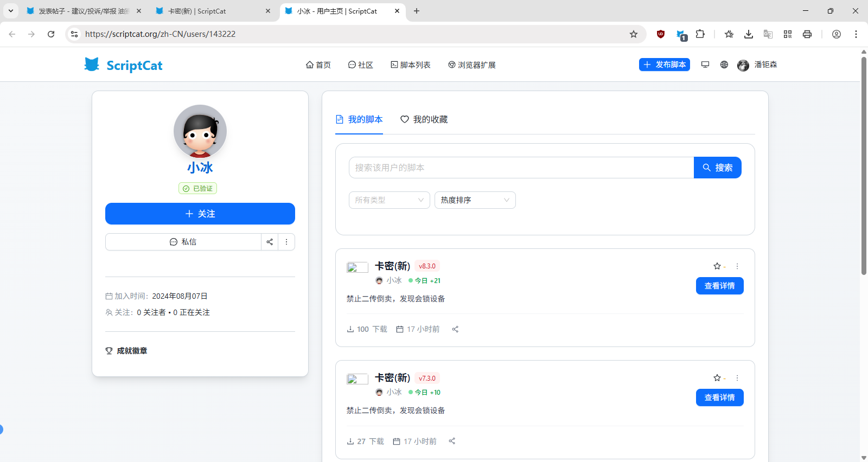Focus the 搜索该用户的脚本 search field

click(521, 168)
